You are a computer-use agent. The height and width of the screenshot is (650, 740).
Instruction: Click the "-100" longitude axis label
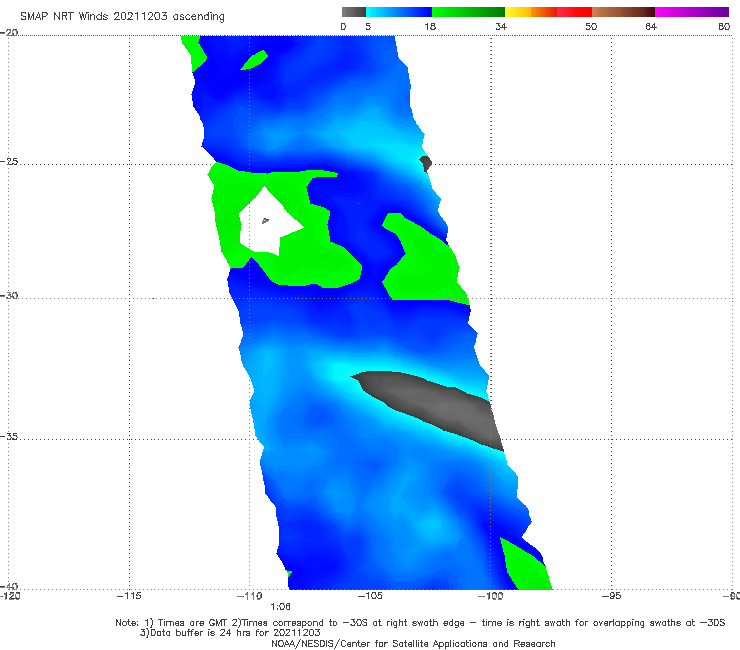490,596
